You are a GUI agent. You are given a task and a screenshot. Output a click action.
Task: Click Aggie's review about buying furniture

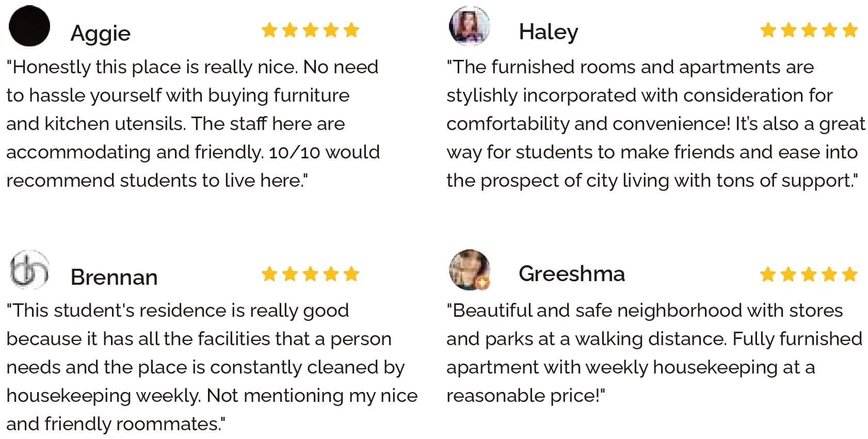pyautogui.click(x=192, y=124)
